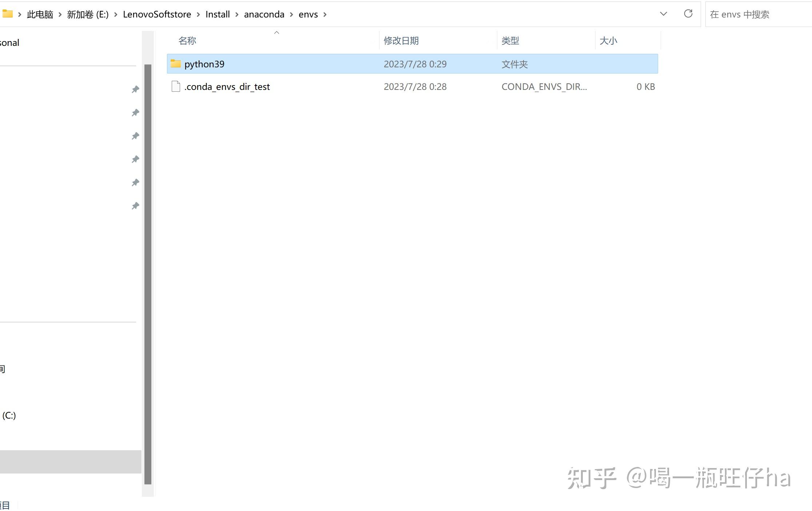Click the CONDA_ENVS_DIR... type cell
This screenshot has height=511, width=812.
tap(544, 87)
